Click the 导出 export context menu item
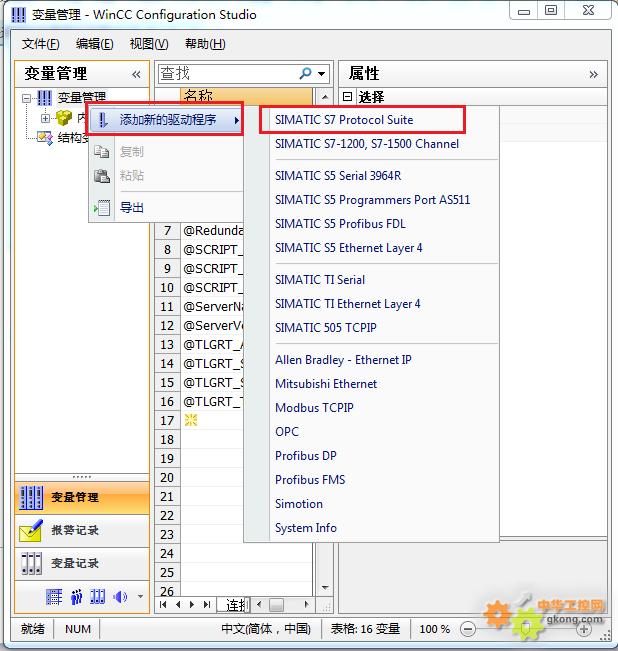Viewport: 618px width, 651px height. pyautogui.click(x=166, y=207)
